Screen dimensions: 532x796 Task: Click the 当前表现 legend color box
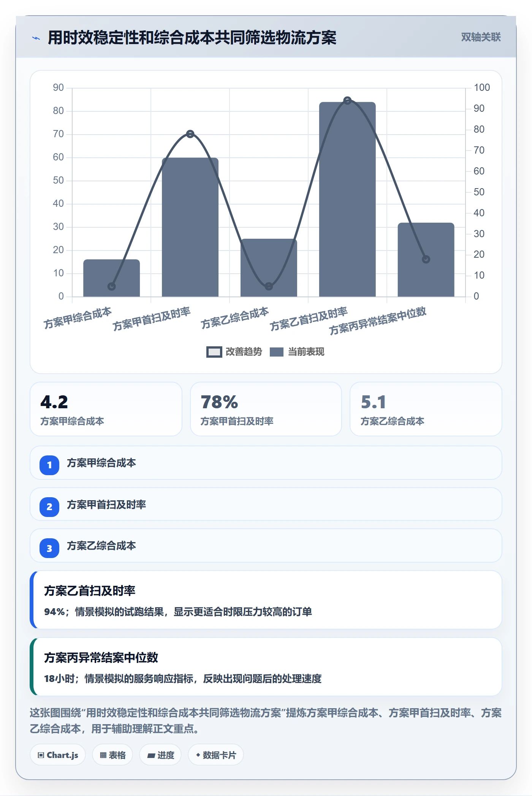coord(277,352)
